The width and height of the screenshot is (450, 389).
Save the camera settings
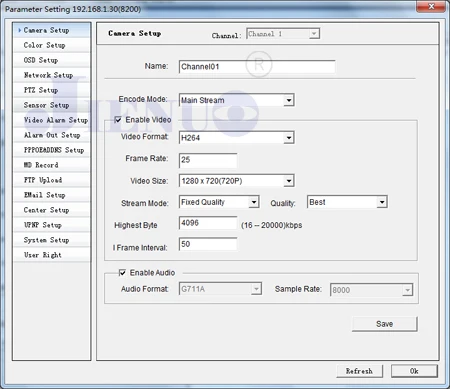click(384, 324)
